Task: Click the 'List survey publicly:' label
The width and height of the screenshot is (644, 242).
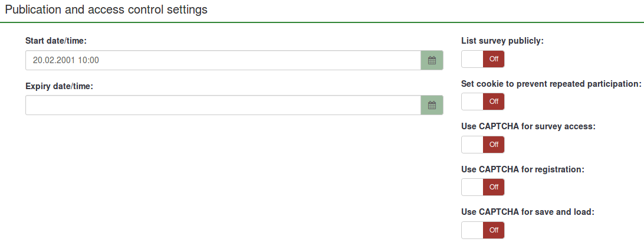Action: click(502, 41)
